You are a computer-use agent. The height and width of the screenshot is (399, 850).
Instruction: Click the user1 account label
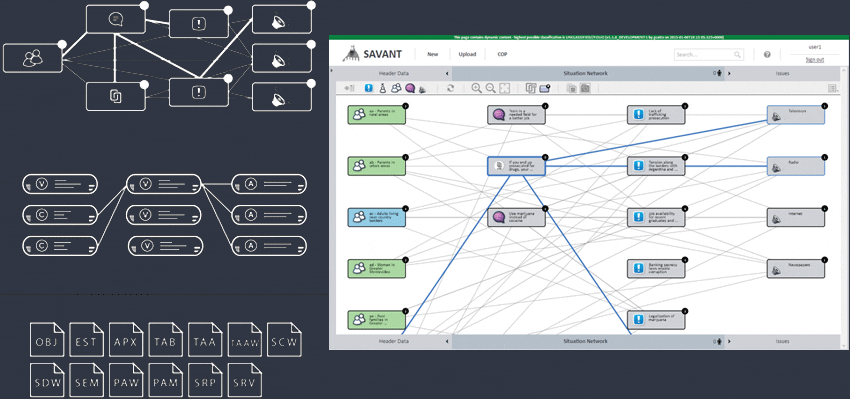(815, 48)
